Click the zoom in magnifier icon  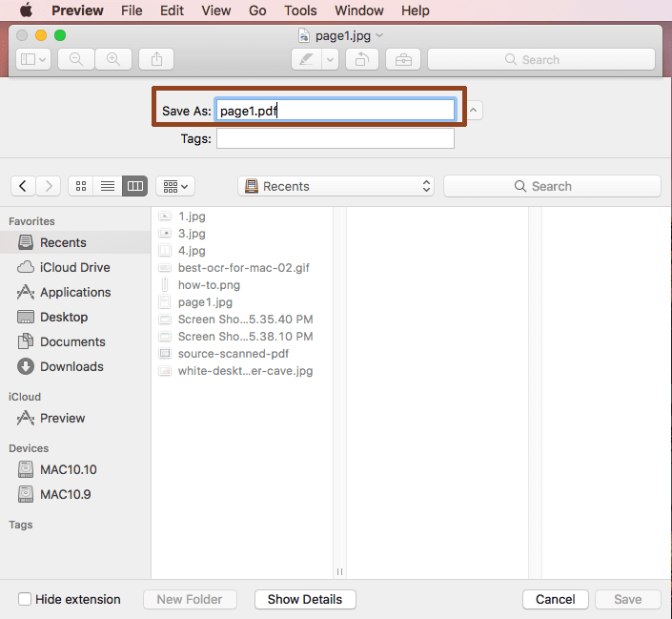point(113,59)
